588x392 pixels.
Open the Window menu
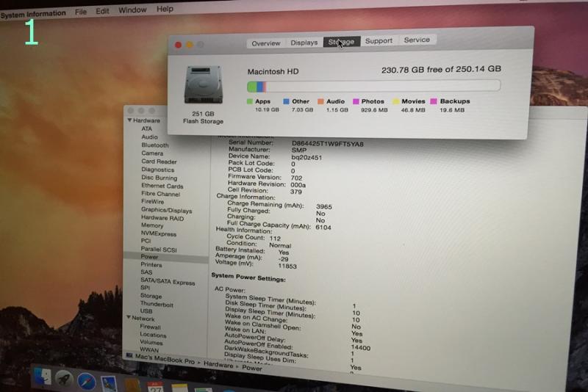click(x=132, y=10)
